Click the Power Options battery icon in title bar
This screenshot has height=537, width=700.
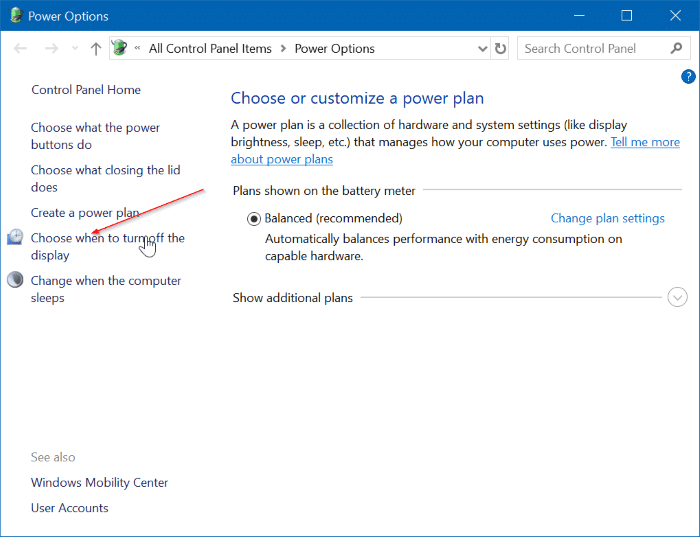[16, 16]
